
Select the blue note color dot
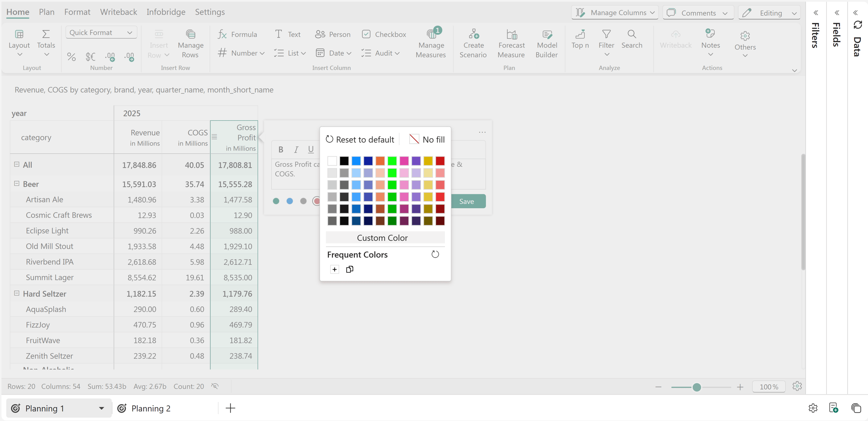tap(290, 201)
